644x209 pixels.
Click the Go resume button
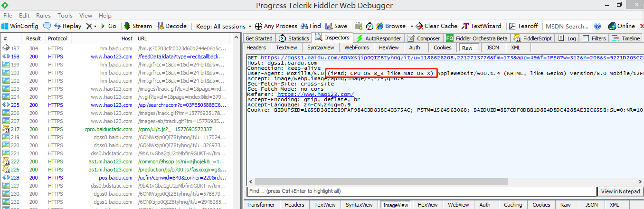pos(108,26)
